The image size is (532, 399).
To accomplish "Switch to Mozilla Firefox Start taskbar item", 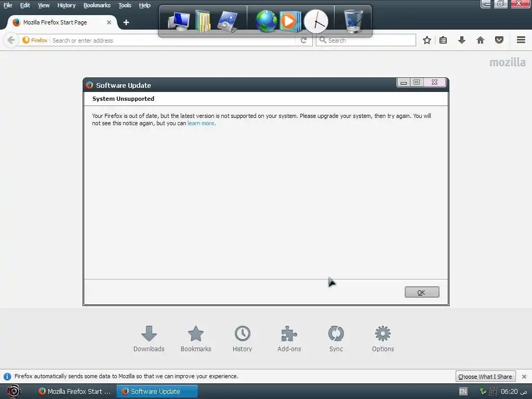I will pos(74,391).
